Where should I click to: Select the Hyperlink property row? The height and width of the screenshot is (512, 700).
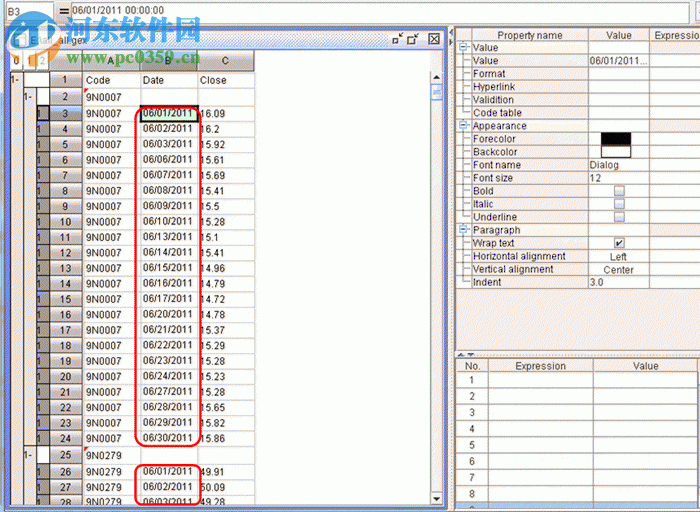(529, 87)
